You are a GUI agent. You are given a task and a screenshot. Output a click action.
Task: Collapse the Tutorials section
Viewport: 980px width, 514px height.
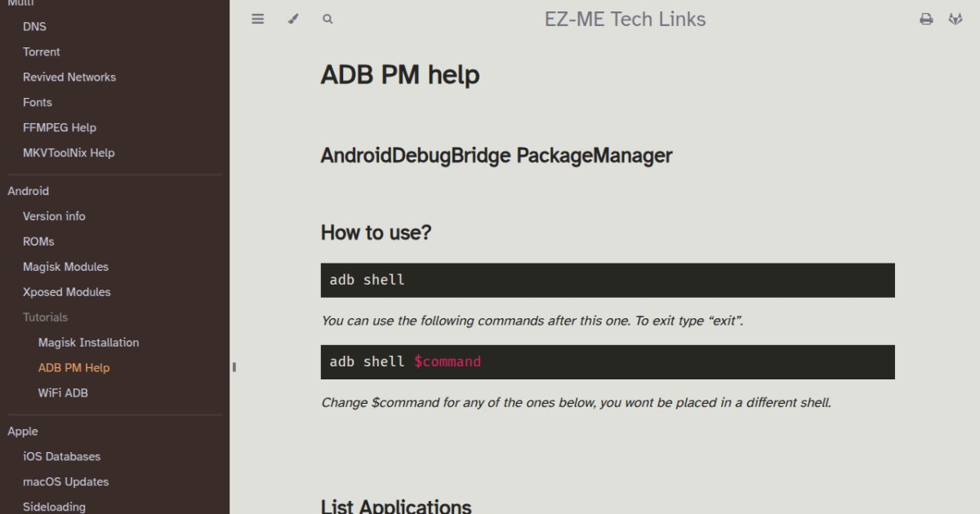pyautogui.click(x=45, y=317)
